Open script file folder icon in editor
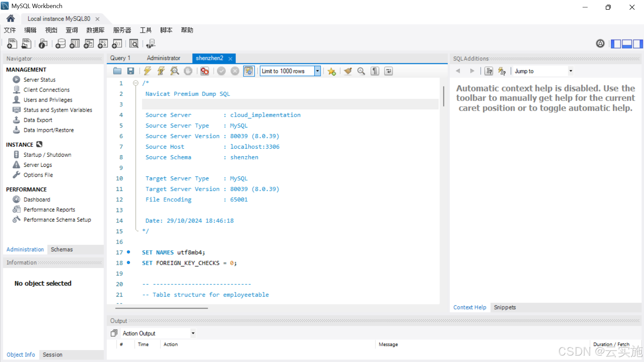The width and height of the screenshot is (644, 362). (117, 71)
